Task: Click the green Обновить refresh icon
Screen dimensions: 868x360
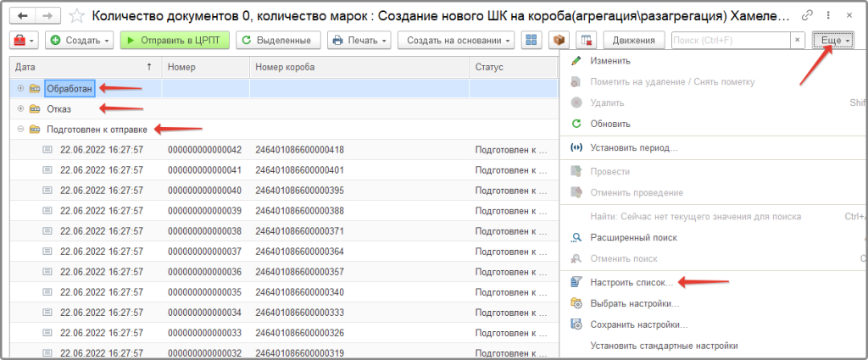Action: (x=576, y=124)
